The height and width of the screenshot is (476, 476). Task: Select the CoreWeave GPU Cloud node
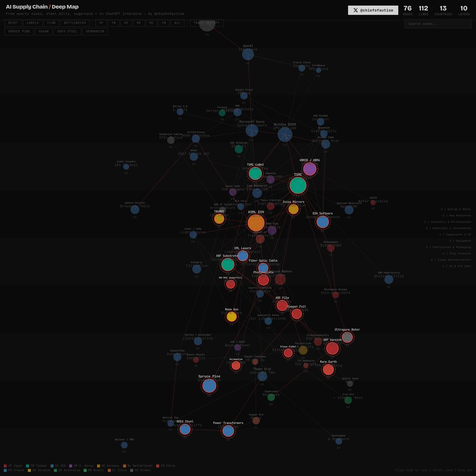tap(318, 70)
